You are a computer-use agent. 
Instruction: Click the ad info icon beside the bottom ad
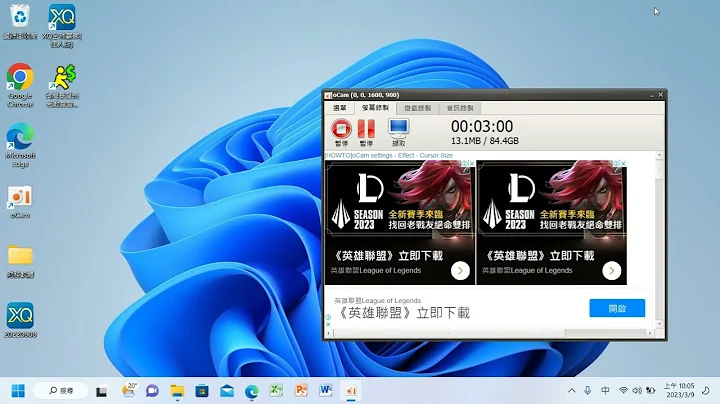(328, 317)
